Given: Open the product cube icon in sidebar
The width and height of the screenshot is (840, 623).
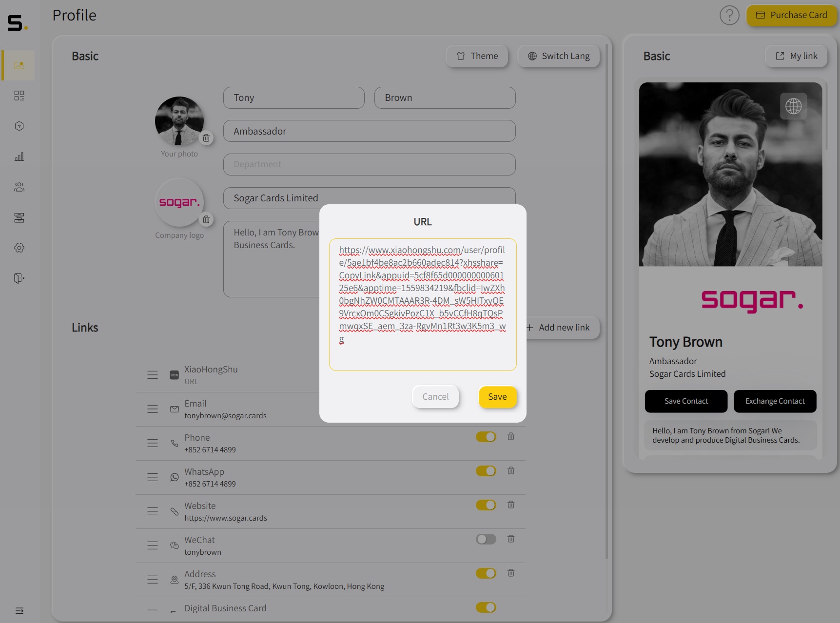Looking at the screenshot, I should [19, 126].
